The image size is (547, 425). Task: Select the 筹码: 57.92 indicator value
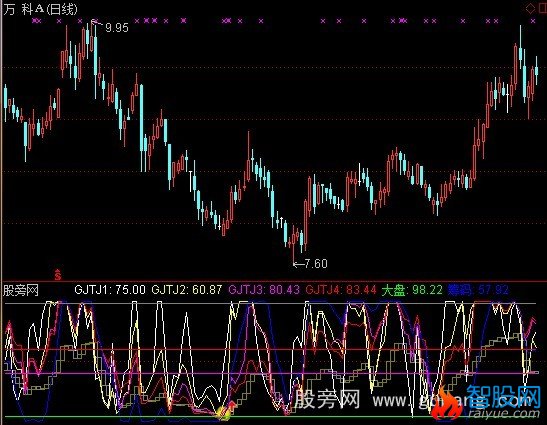(x=478, y=290)
